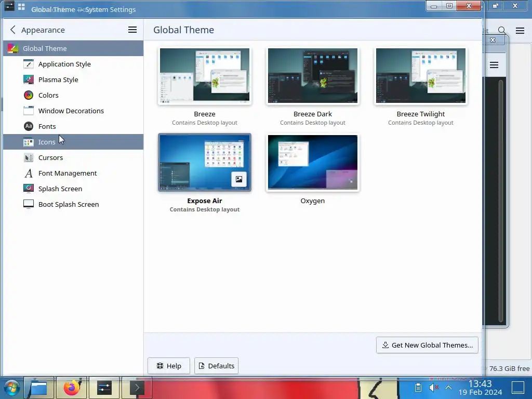Screen dimensions: 532x399
Task: Open Plasma Style settings label
Action: click(x=58, y=79)
